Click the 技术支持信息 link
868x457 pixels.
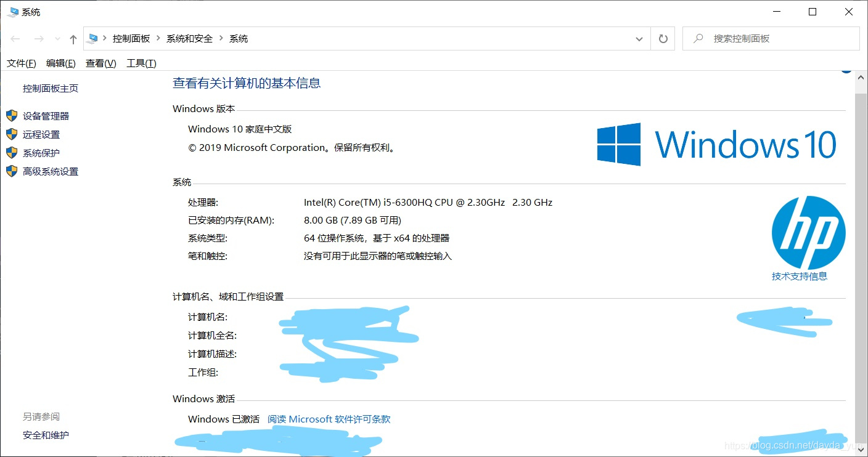pos(800,276)
